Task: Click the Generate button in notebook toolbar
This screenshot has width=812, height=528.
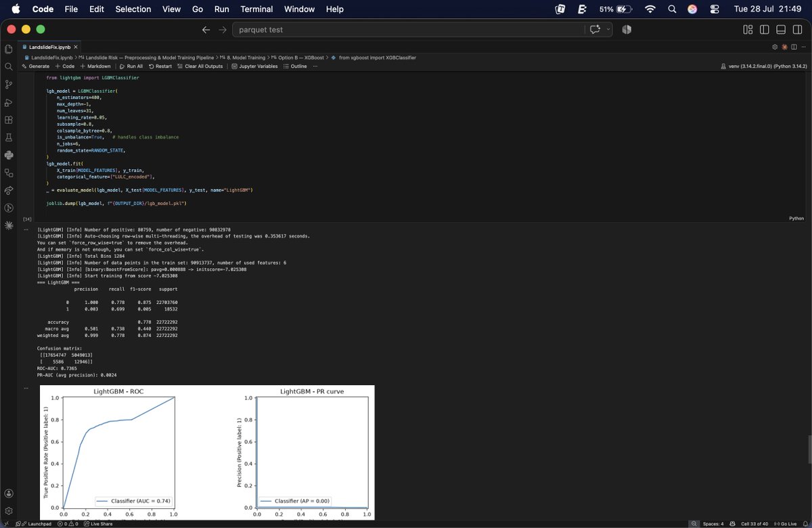Action: pos(36,66)
